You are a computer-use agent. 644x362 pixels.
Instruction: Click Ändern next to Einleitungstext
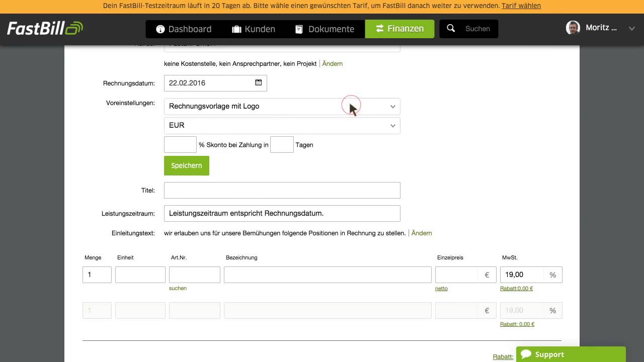tap(422, 233)
